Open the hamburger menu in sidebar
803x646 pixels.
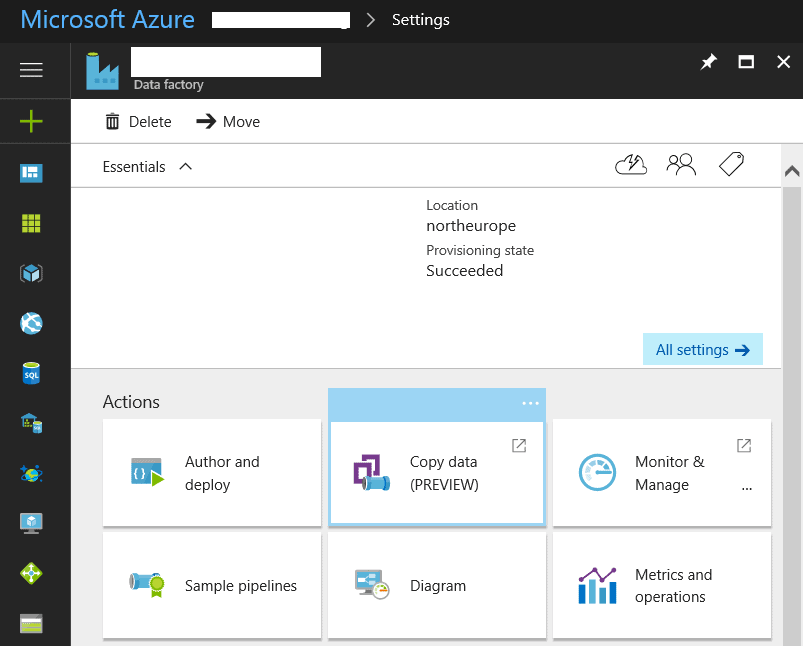pyautogui.click(x=31, y=70)
